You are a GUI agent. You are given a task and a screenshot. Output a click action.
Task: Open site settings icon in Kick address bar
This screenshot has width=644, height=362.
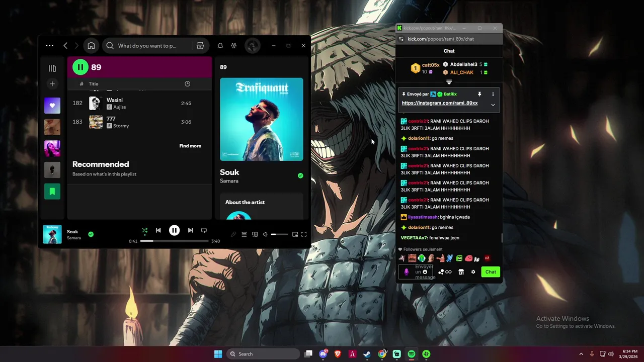click(x=401, y=39)
